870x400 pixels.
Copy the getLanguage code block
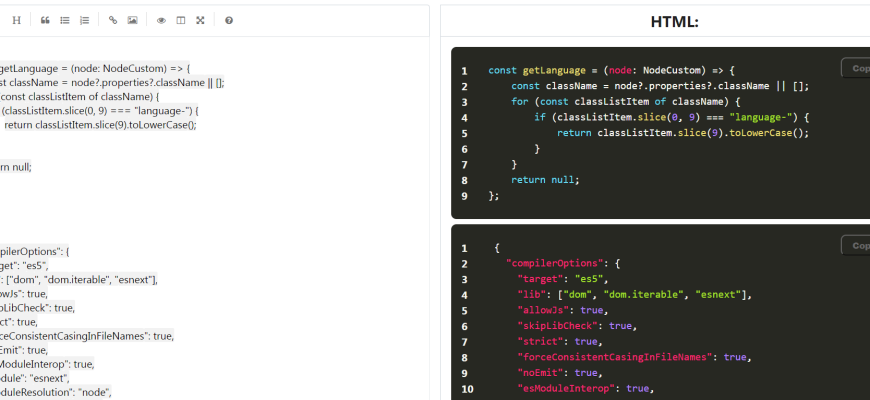pyautogui.click(x=855, y=68)
